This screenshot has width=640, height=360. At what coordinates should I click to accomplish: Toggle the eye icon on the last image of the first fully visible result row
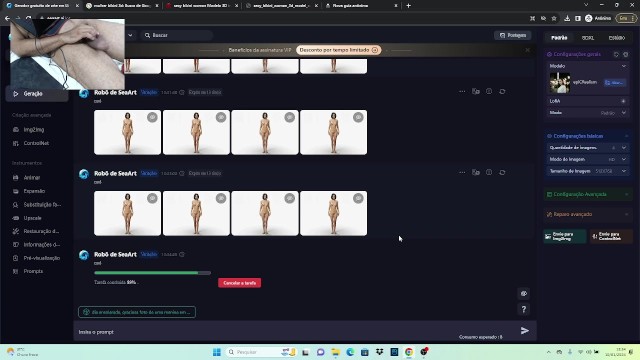358,118
